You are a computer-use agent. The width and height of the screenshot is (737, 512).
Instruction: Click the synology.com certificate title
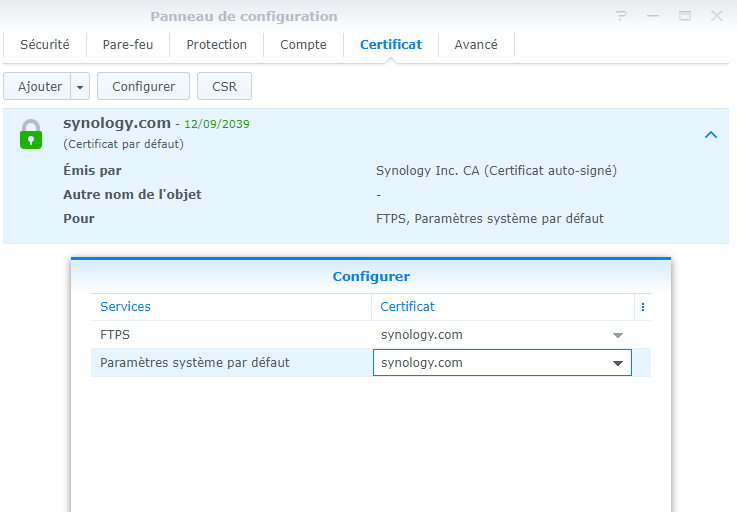point(117,123)
